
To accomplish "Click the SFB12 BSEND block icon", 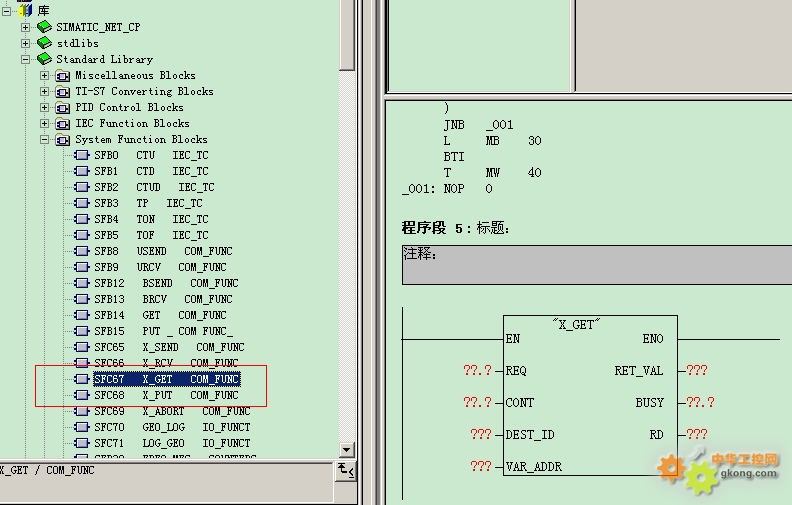I will [82, 283].
